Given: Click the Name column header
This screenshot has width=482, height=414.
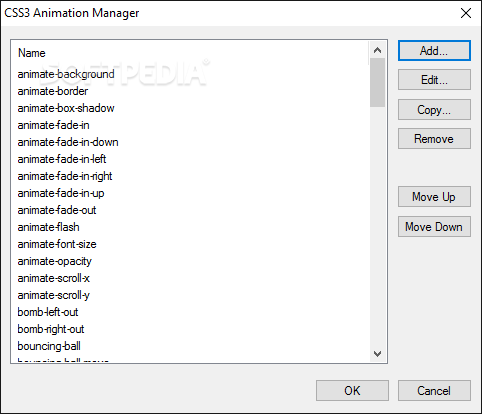Looking at the screenshot, I should [31, 53].
